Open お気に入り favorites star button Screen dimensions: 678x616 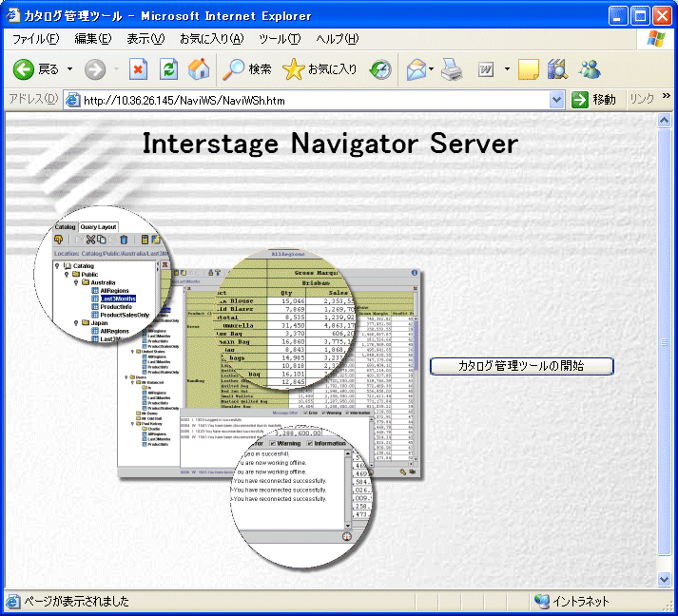point(320,69)
